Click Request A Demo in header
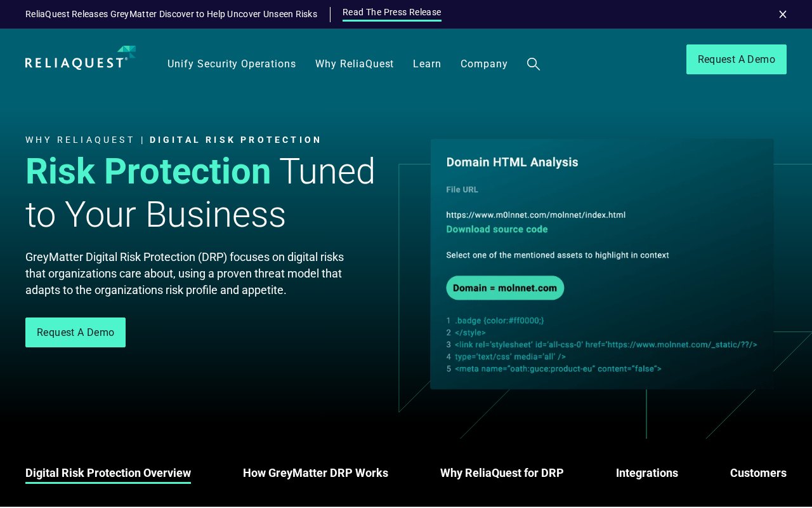 point(737,59)
